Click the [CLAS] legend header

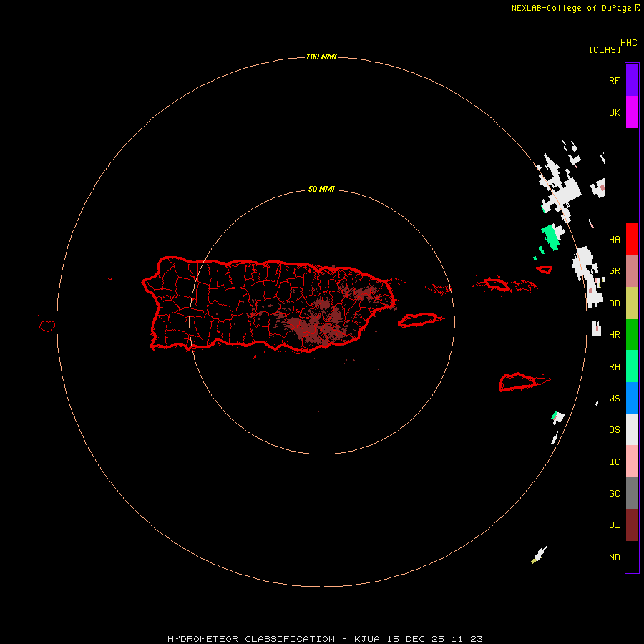tap(605, 49)
